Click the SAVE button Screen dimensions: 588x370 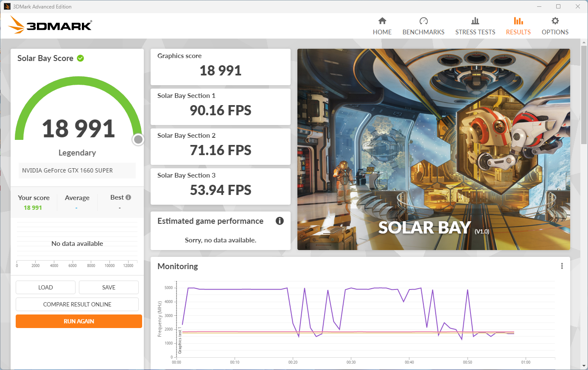(x=109, y=287)
